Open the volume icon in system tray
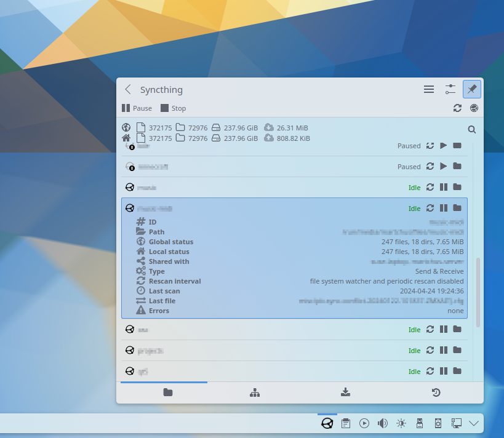Screen dimensions: 504x438 383,423
